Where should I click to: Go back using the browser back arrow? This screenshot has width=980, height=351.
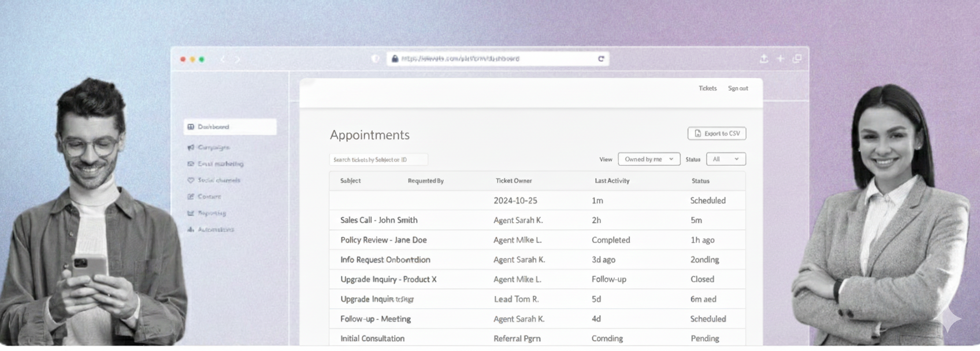point(222,59)
